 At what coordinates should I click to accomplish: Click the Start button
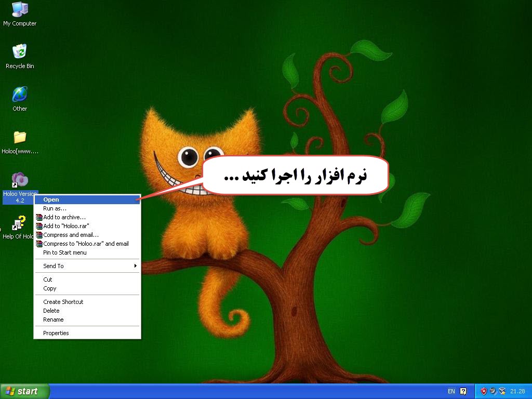click(x=24, y=391)
